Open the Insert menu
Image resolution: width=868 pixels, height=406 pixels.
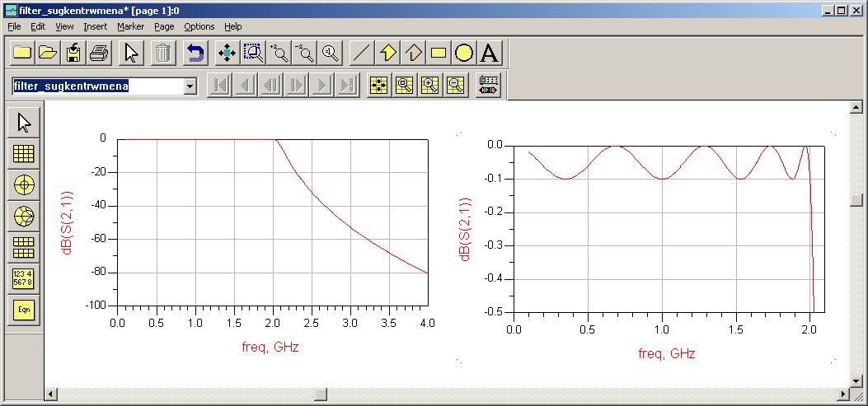(96, 26)
